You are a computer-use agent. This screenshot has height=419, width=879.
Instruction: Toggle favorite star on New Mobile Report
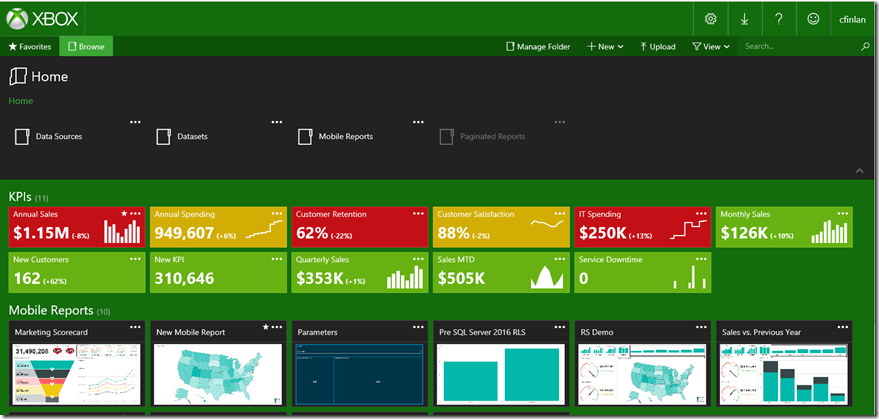265,327
